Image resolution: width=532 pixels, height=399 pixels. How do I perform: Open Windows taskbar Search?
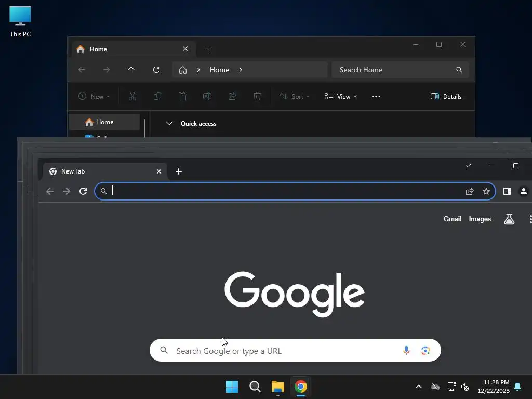[255, 387]
